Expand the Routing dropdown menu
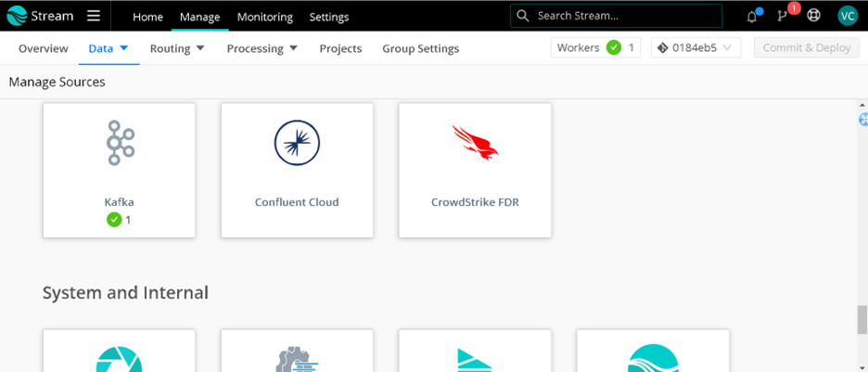This screenshot has height=372, width=868. click(177, 48)
